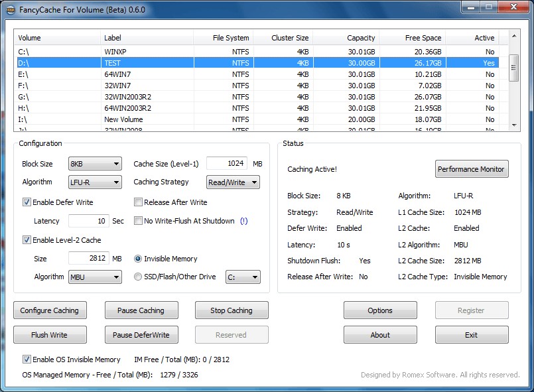Enable Release After Write option

click(x=139, y=202)
